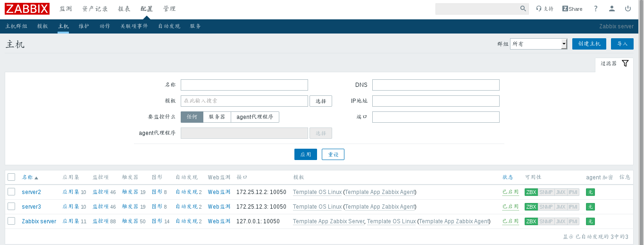The width and height of the screenshot is (644, 245).
Task: Click IPMI badge in Zabbix server row
Action: tap(573, 221)
